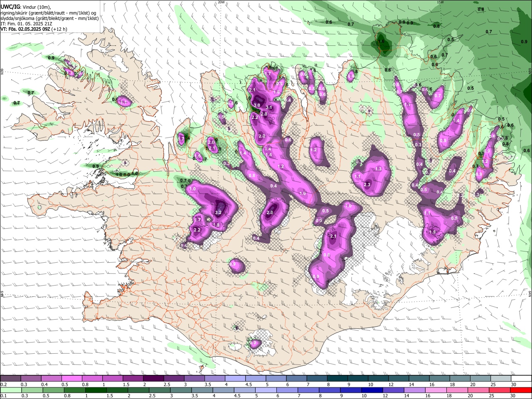Pick the upper-row swatch between 1 and 1.5
Viewport: 532px width, 399px height.
(113, 378)
